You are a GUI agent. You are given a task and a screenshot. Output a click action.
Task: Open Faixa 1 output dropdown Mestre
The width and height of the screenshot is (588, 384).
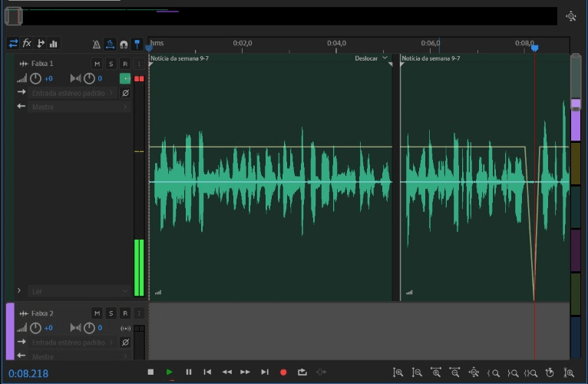(x=79, y=107)
